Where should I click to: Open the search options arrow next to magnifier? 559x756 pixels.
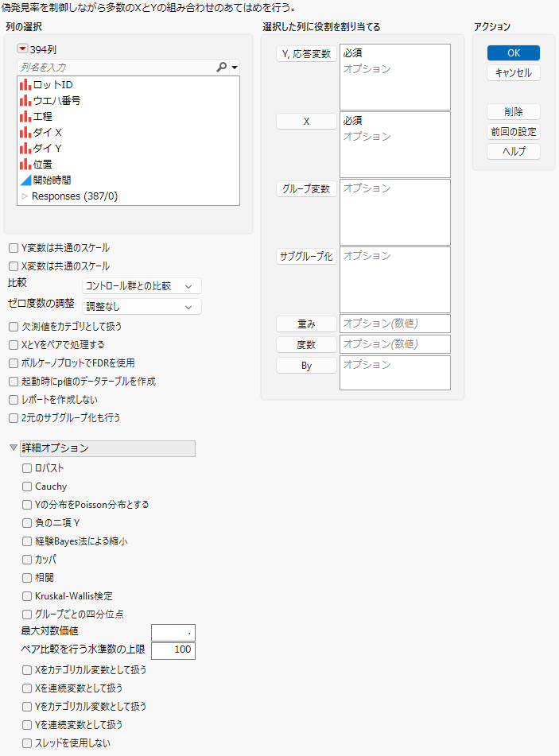point(235,68)
